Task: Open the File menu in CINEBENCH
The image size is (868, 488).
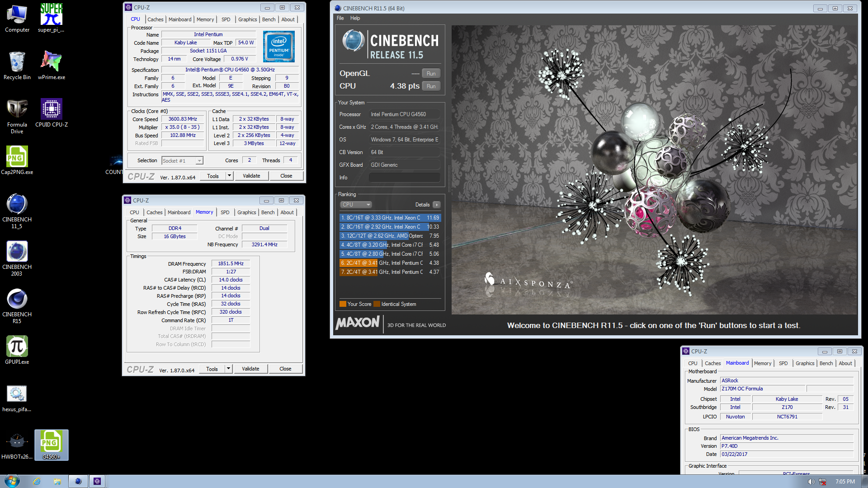Action: coord(340,18)
